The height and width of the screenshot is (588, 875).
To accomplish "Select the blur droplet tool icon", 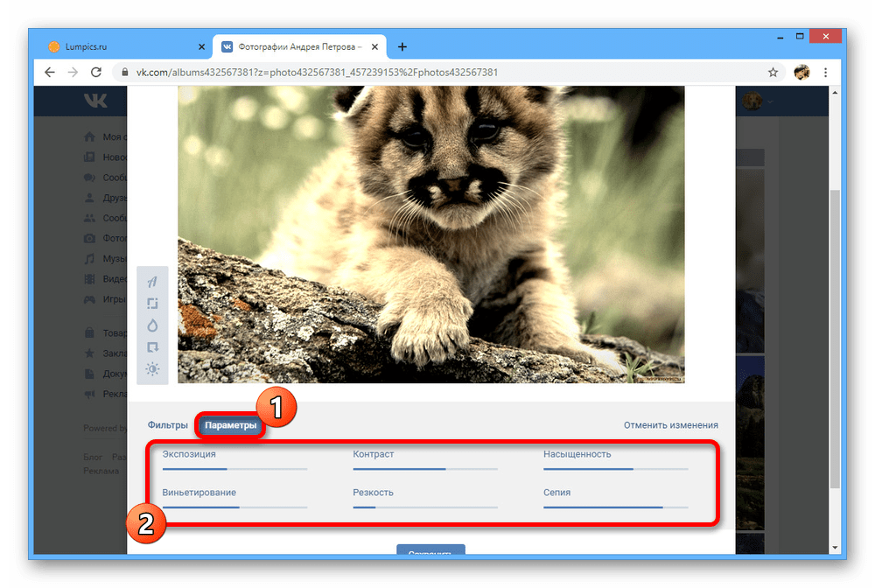I will tap(152, 325).
